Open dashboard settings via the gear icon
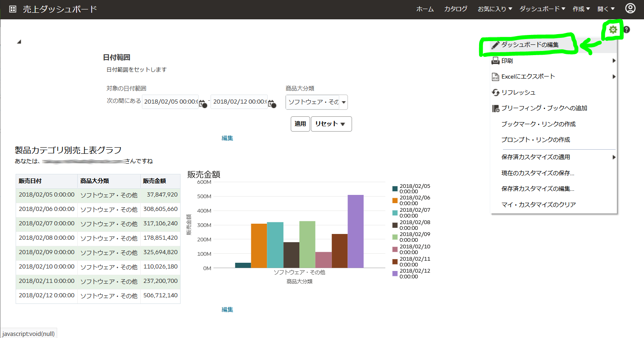 (613, 30)
